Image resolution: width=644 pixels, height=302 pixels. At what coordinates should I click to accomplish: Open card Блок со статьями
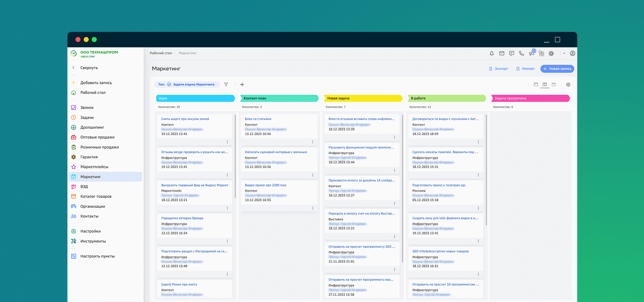[x=258, y=119]
